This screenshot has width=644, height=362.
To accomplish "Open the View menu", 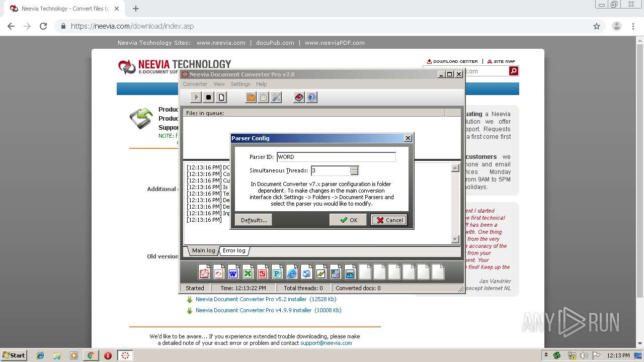I will tap(219, 84).
